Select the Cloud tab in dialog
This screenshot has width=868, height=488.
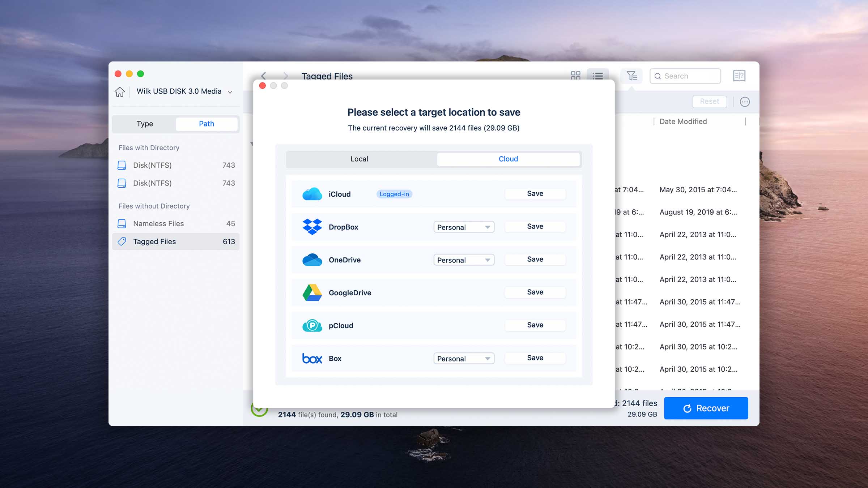[x=508, y=159]
